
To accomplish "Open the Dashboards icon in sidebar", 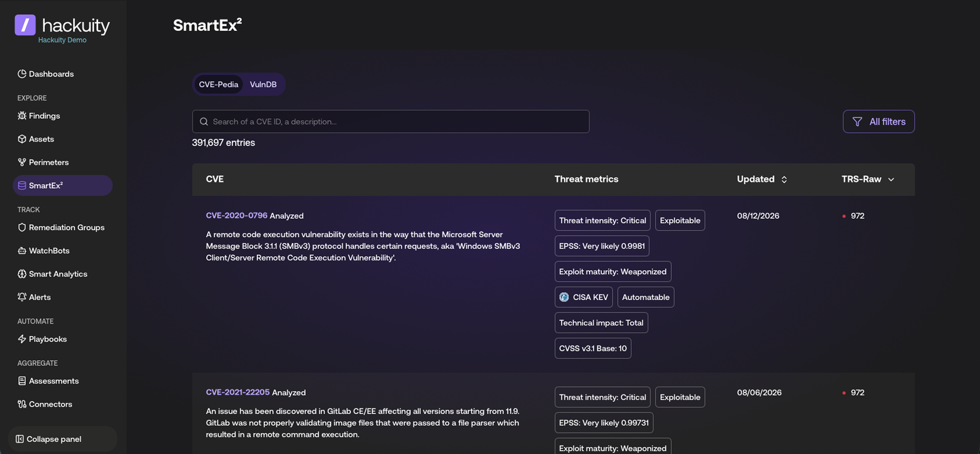I will tap(22, 74).
